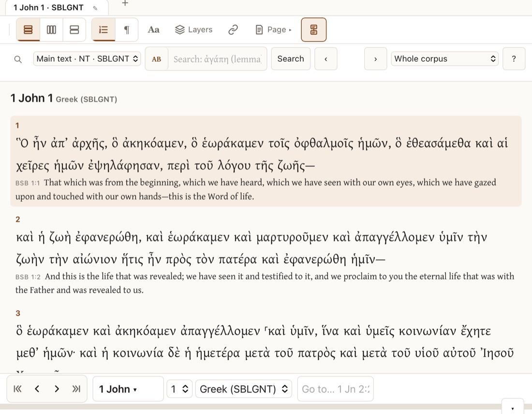Open search help with the question mark
This screenshot has width=532, height=414.
(514, 59)
